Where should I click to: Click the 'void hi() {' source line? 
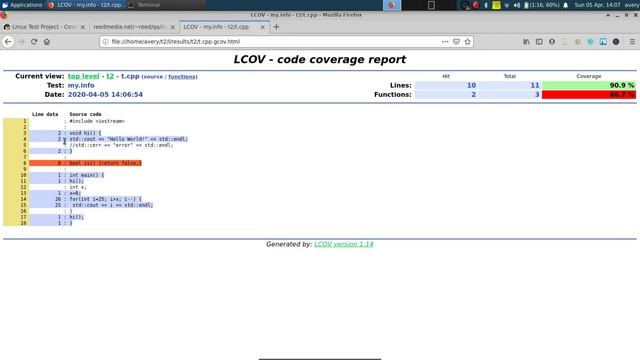(x=85, y=133)
